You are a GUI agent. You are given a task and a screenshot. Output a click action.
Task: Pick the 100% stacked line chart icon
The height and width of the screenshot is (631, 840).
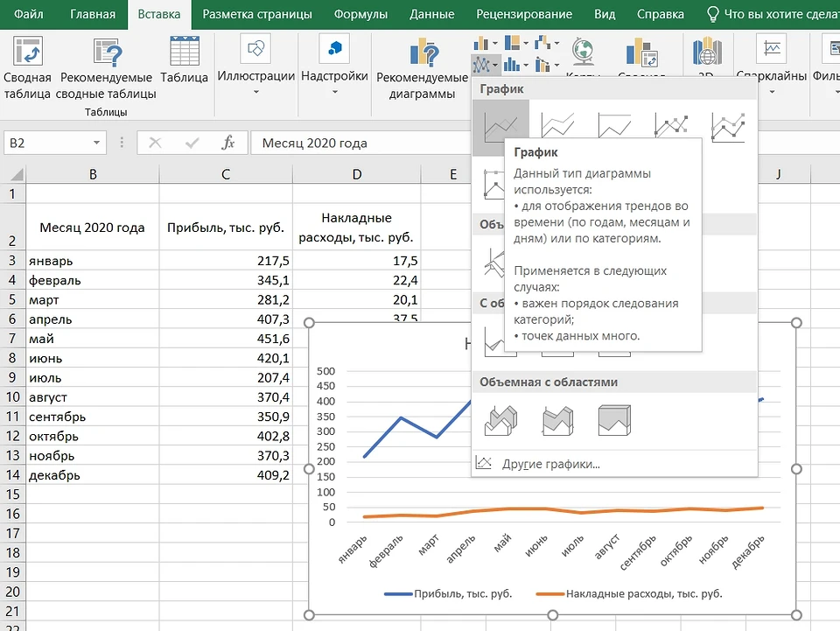(614, 128)
